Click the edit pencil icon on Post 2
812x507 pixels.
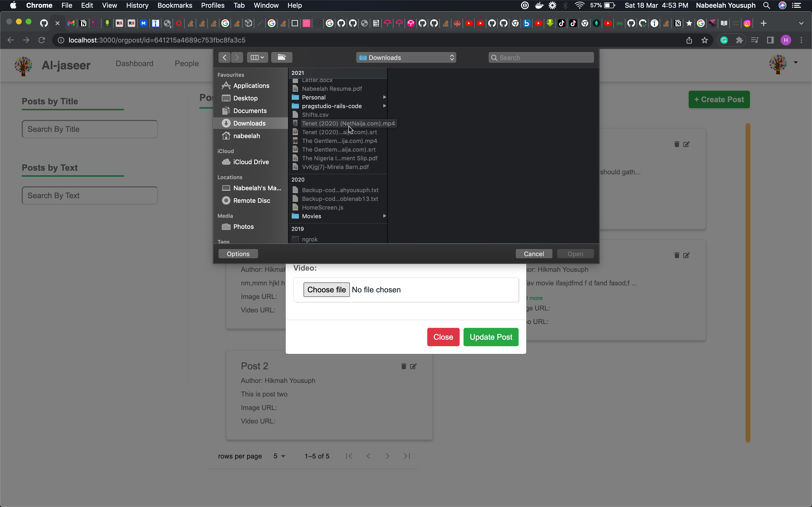click(413, 366)
